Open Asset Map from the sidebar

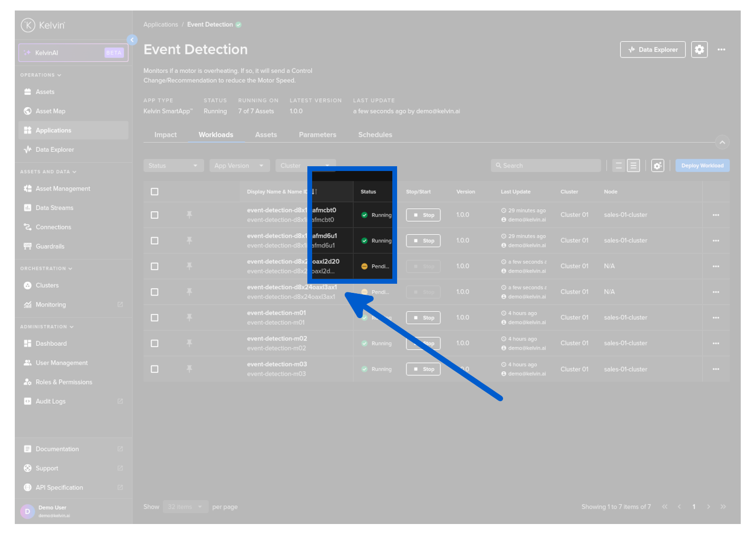[50, 111]
